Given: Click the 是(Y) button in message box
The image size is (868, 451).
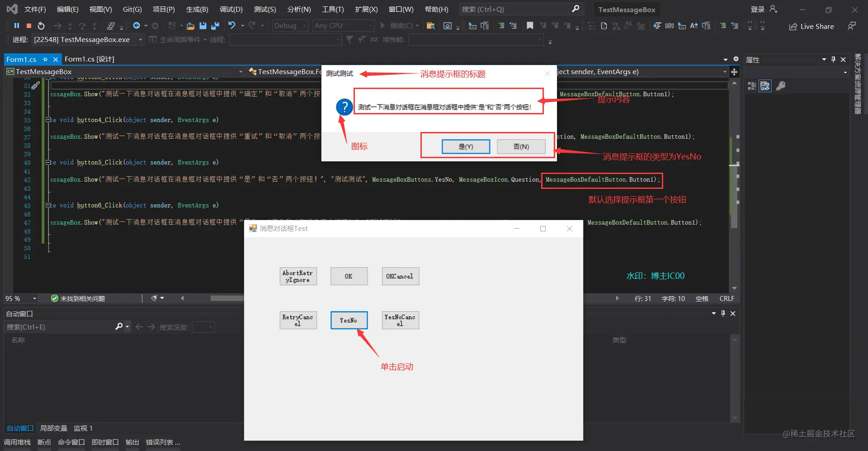Looking at the screenshot, I should pyautogui.click(x=466, y=146).
